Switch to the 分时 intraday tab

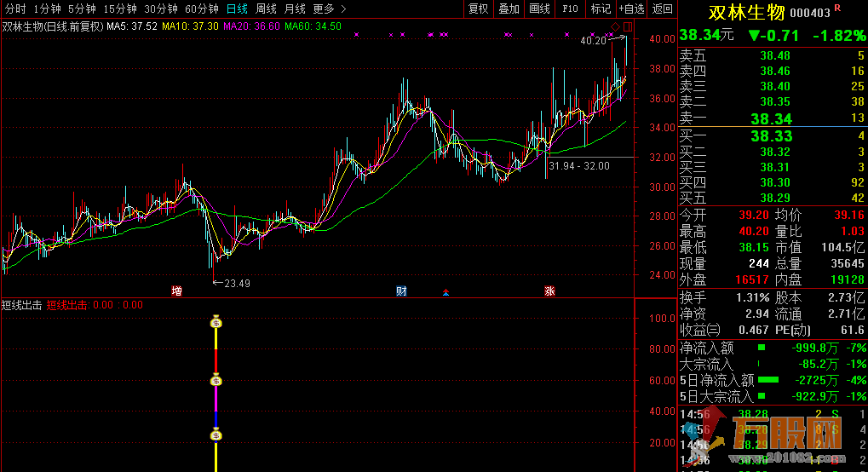[15, 9]
